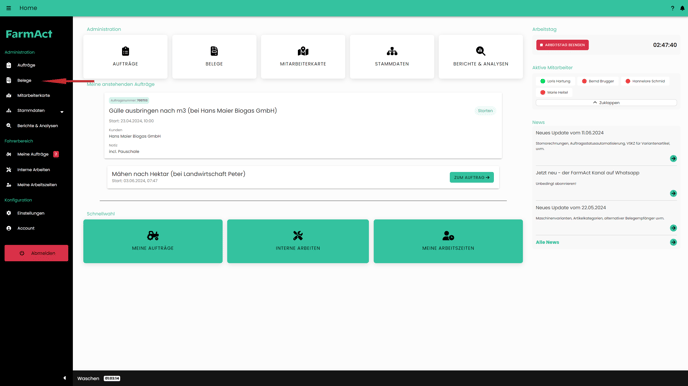
Task: Open the help question mark icon
Action: click(x=672, y=8)
